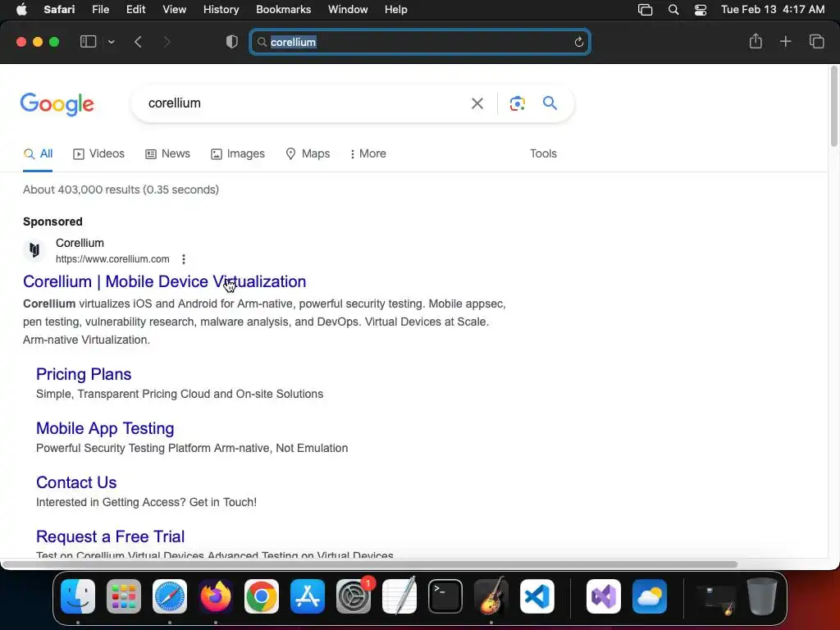Open the Bookmarks menu
The image size is (840, 630).
283,10
